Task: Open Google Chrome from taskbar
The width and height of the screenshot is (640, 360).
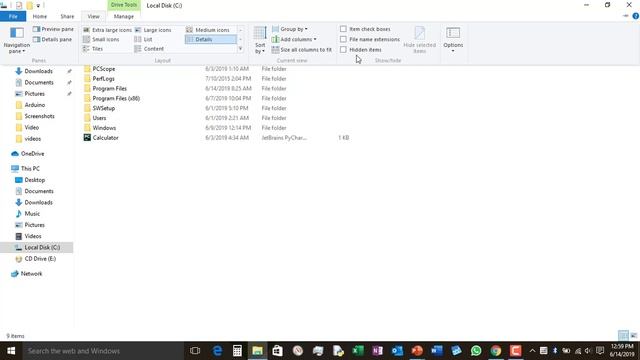Action: (496, 351)
